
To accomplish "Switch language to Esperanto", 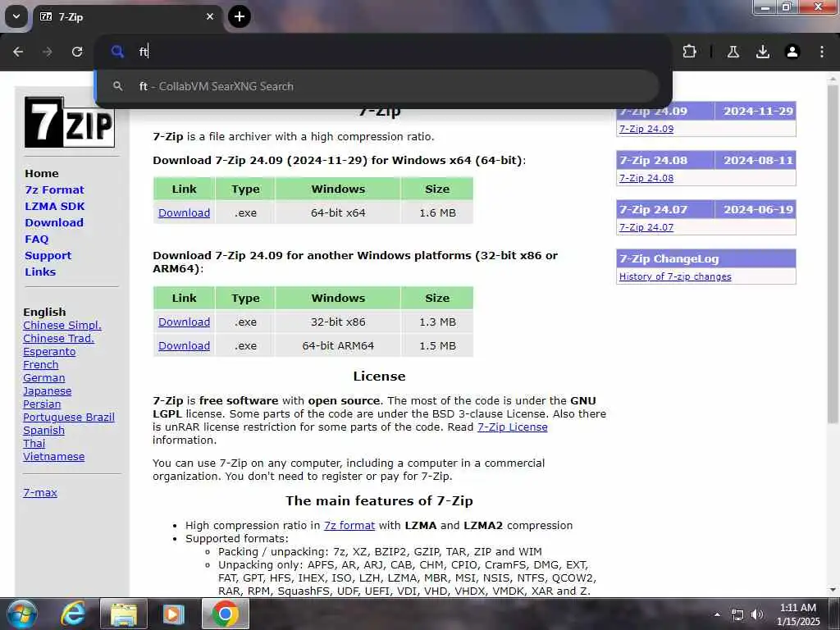I will 49,351.
